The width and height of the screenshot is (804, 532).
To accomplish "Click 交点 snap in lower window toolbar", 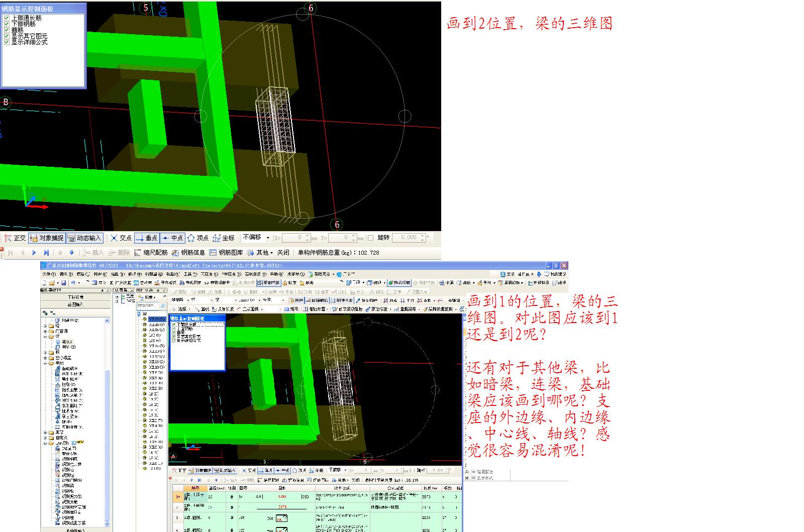I will (249, 471).
